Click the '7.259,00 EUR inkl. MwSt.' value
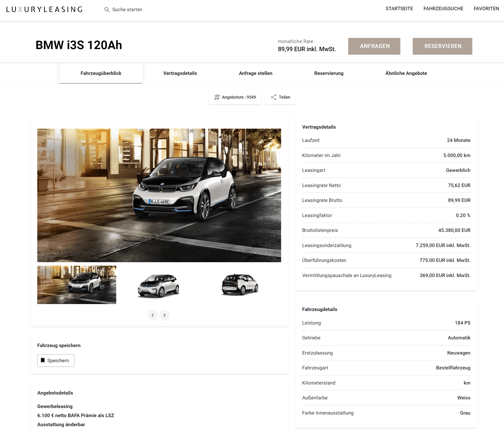Screen dimensions: 504x432 tap(443, 245)
